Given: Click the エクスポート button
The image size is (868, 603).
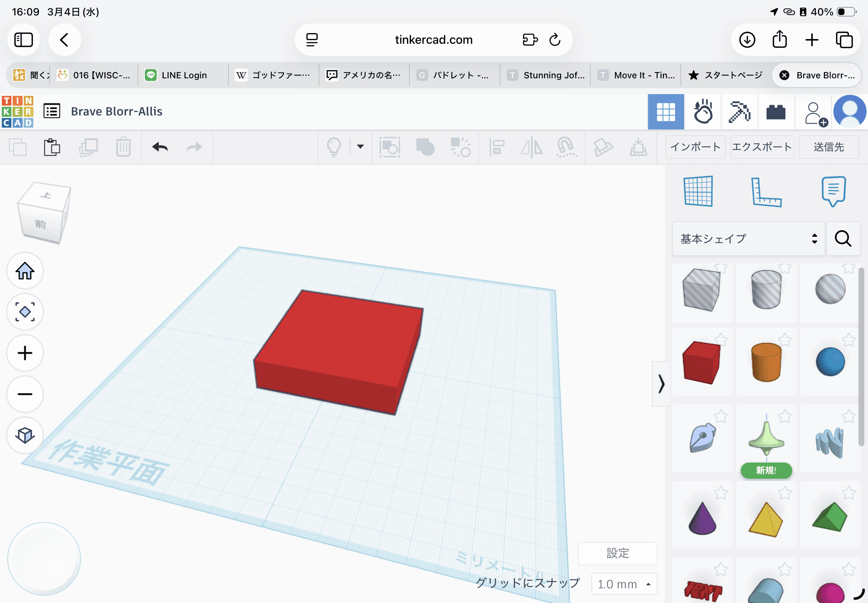Looking at the screenshot, I should click(762, 147).
